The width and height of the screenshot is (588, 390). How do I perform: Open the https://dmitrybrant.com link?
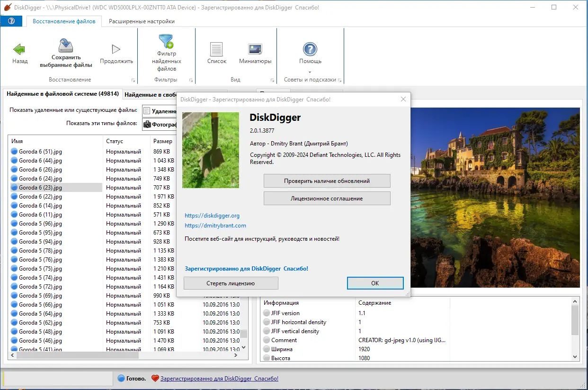coord(215,226)
